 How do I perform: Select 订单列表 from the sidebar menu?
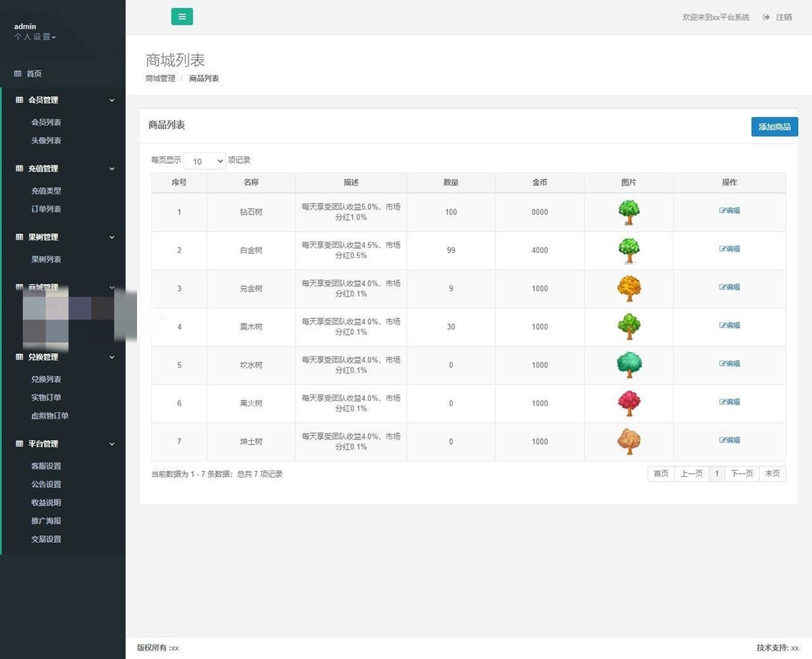46,209
